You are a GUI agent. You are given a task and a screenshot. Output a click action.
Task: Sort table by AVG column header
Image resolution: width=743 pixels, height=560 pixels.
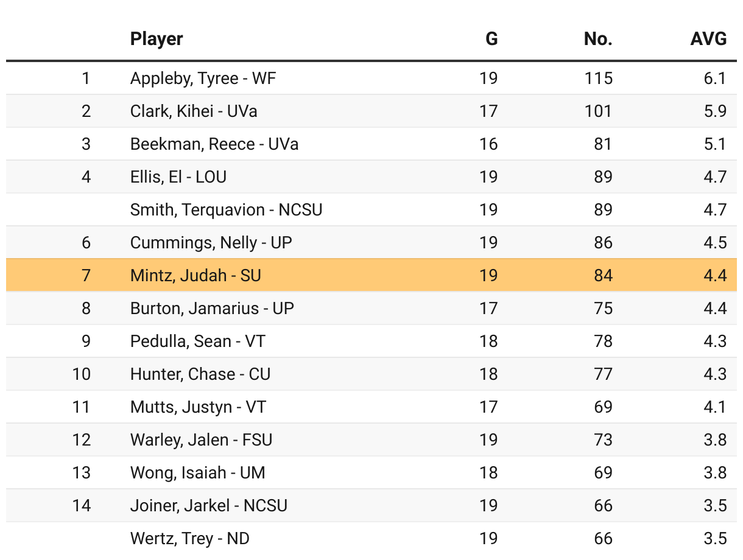tap(708, 39)
